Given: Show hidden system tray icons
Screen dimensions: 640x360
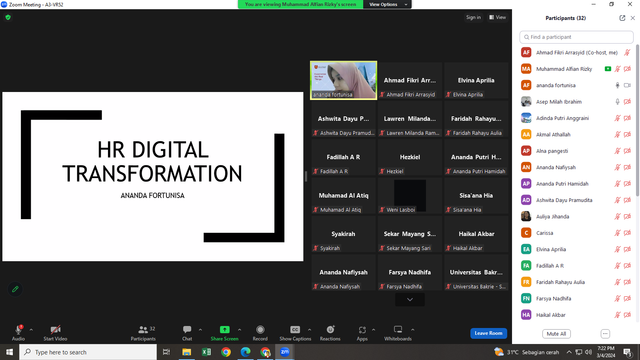Looking at the screenshot, I should (x=569, y=352).
